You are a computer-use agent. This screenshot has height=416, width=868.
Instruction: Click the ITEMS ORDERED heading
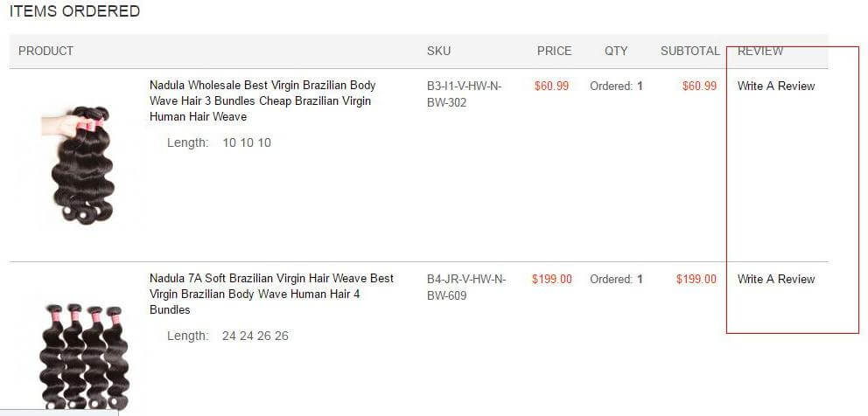[74, 11]
